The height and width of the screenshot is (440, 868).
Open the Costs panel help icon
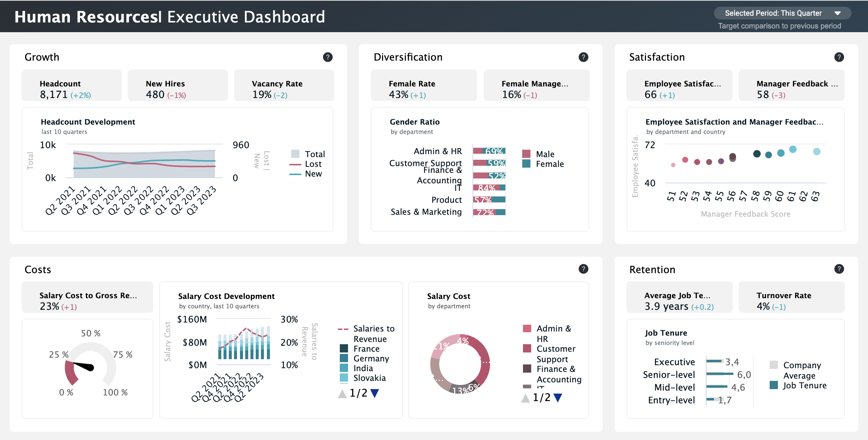pyautogui.click(x=583, y=269)
